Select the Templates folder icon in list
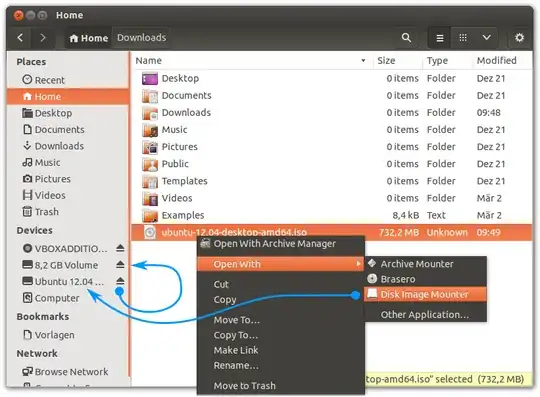 pos(150,181)
